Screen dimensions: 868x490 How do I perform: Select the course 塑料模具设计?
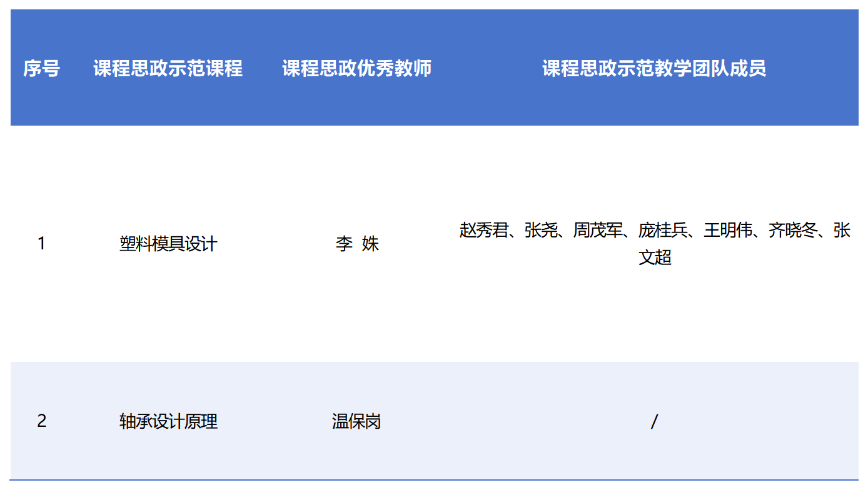[168, 243]
